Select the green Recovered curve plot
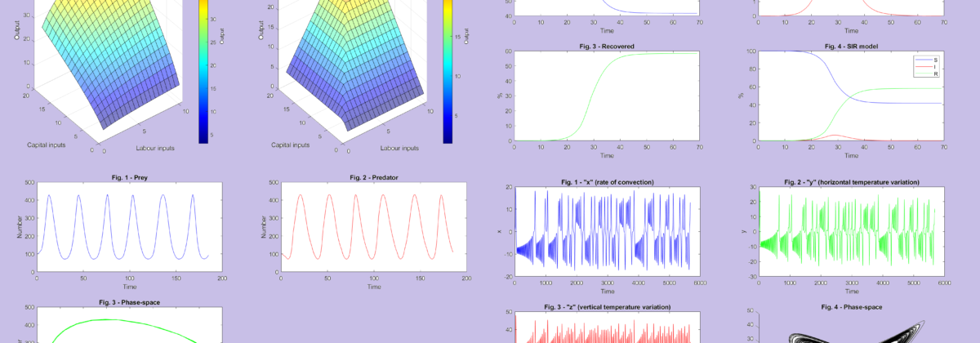 tap(607, 96)
